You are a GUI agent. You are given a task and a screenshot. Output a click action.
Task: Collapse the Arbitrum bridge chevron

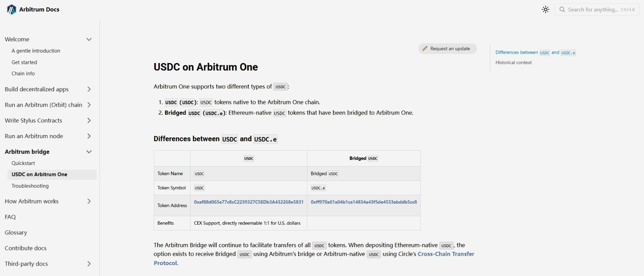(x=89, y=152)
